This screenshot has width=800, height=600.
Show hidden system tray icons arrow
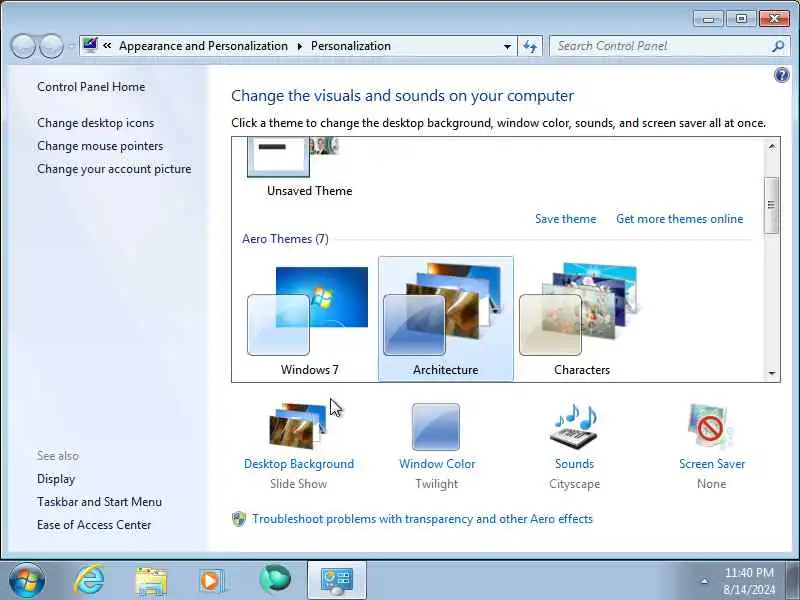(705, 581)
